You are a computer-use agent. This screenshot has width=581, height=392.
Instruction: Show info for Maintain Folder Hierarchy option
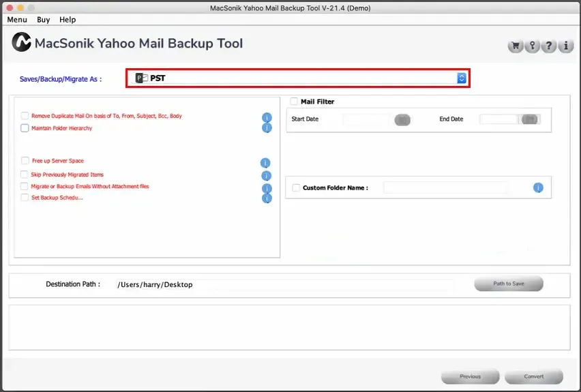267,128
